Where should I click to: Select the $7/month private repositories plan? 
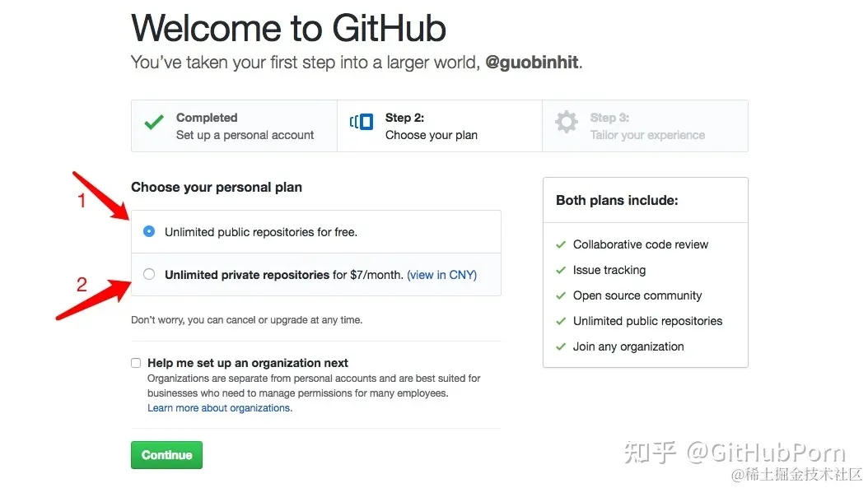[x=149, y=275]
